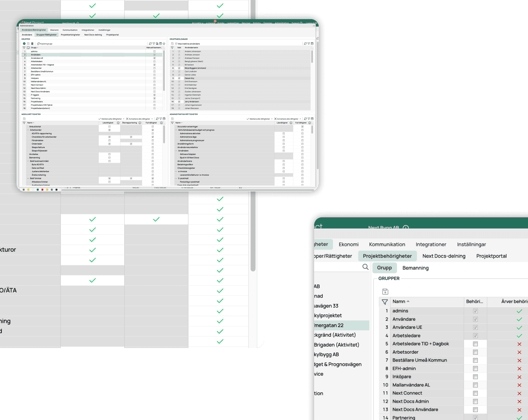Viewport: 528px width, 420px height.
Task: Click Avmarkera alla rättigheter in Administrativa rättigheter
Action: point(286,119)
